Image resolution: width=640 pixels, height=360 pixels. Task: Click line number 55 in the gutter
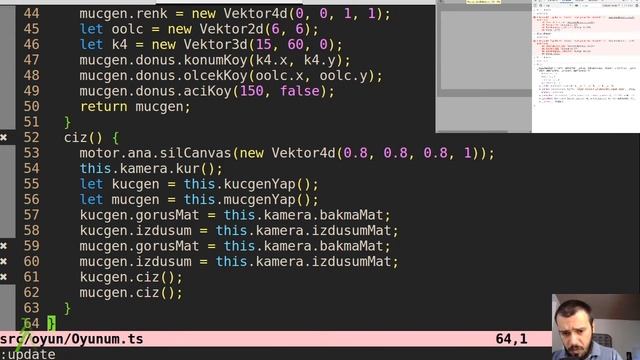click(31, 184)
